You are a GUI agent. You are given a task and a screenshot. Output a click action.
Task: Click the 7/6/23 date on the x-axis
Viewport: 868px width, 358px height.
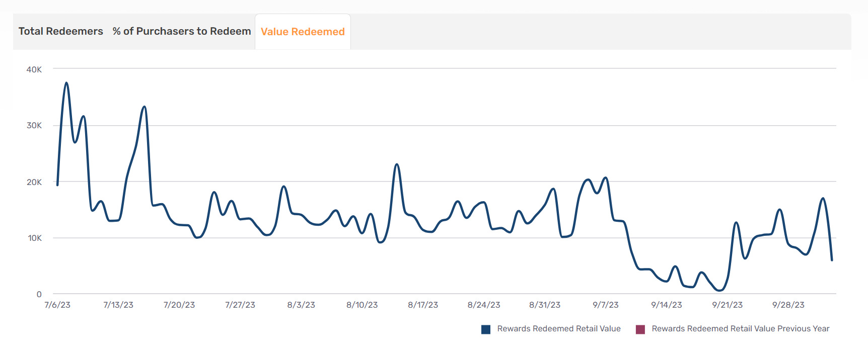pos(57,305)
